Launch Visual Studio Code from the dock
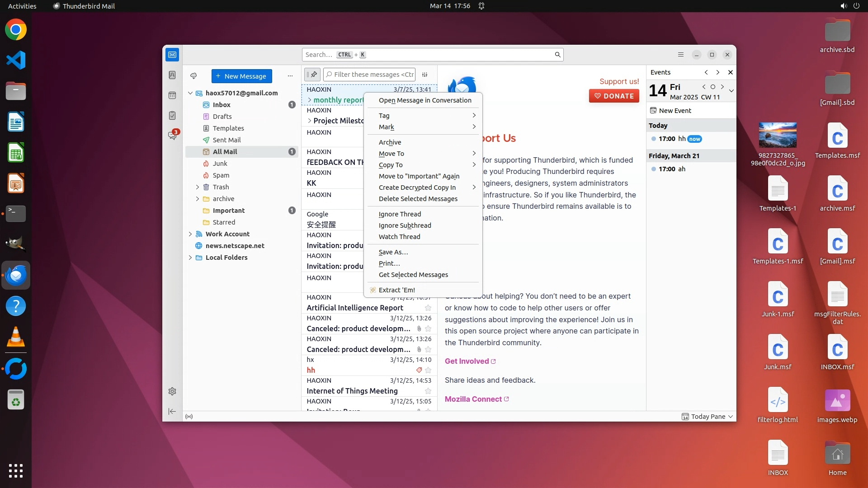This screenshot has height=488, width=868. [x=16, y=60]
